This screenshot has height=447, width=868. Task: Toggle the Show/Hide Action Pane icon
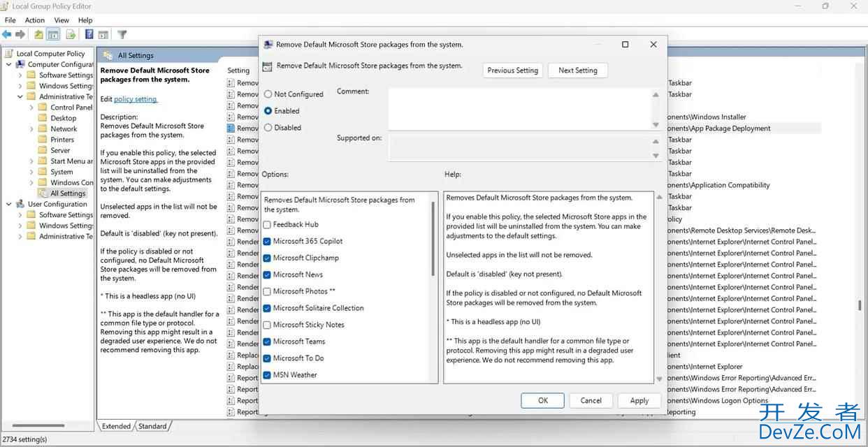point(103,34)
